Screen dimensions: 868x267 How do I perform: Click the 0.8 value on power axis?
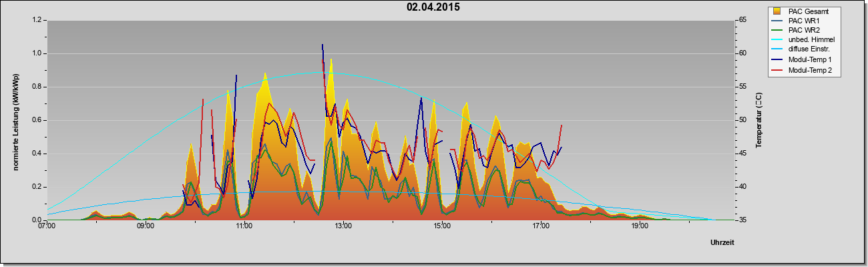[x=37, y=87]
